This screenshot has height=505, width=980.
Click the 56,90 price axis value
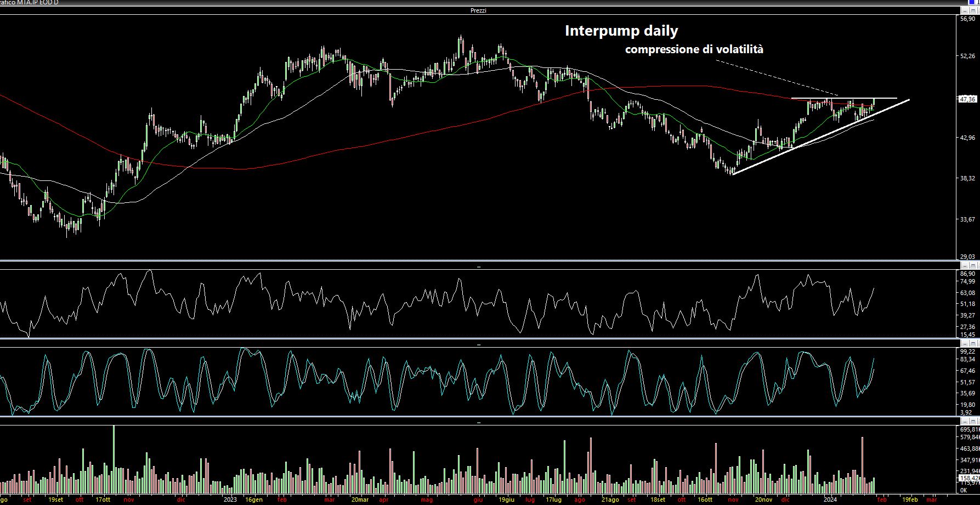pyautogui.click(x=968, y=19)
